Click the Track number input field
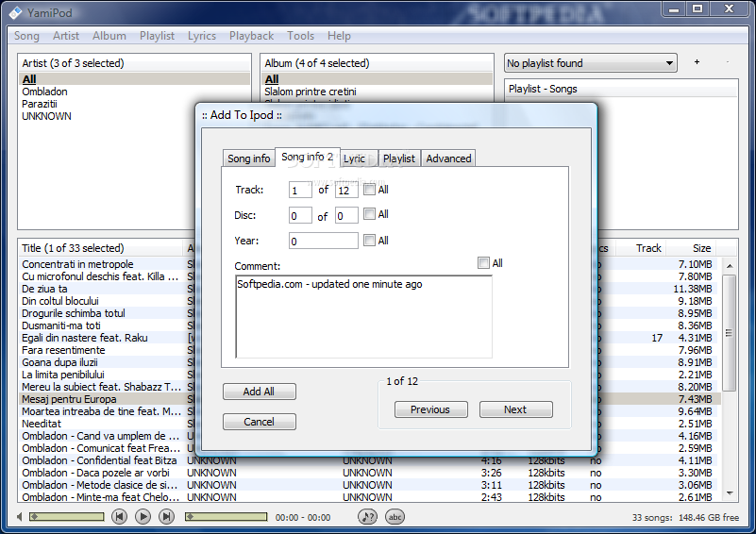The image size is (756, 534). (300, 190)
